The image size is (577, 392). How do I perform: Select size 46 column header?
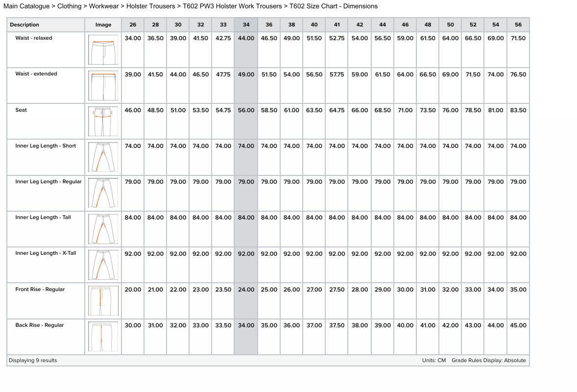(x=405, y=24)
